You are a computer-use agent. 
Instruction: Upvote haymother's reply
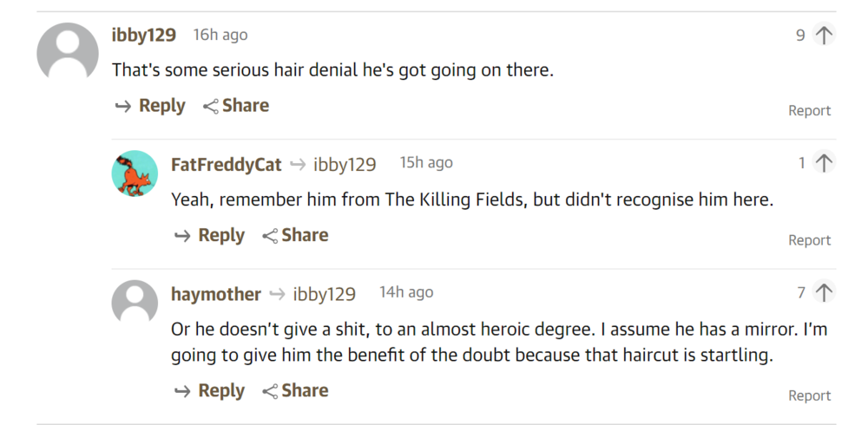(x=824, y=293)
